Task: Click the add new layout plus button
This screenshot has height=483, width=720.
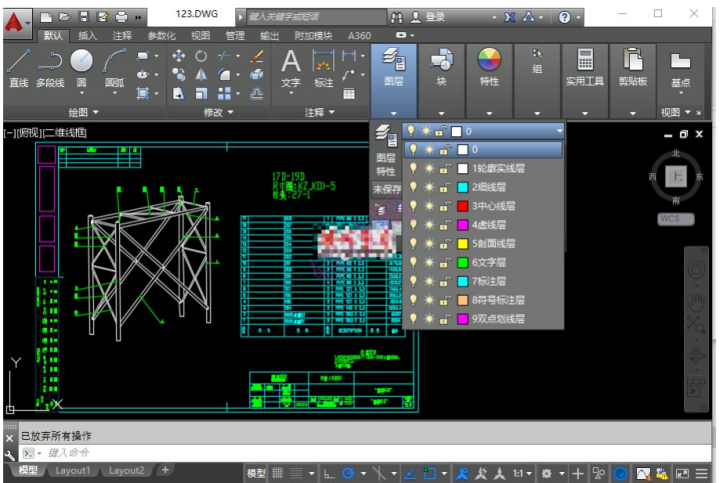Action: (x=165, y=470)
